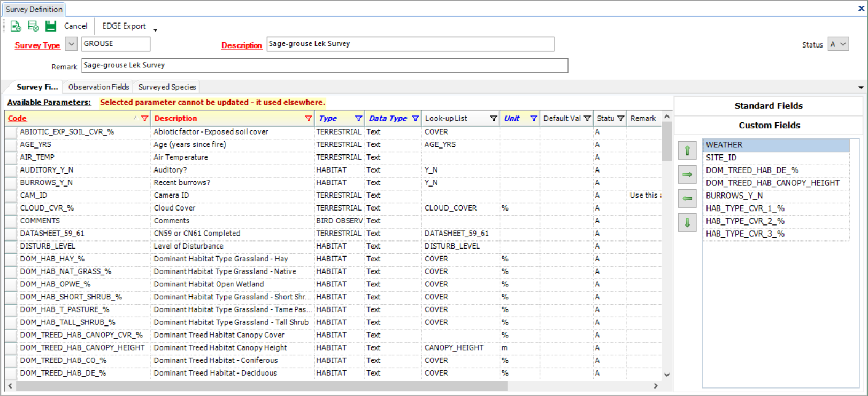The width and height of the screenshot is (868, 396).
Task: Open the Data Type column filter icon
Action: click(x=415, y=119)
